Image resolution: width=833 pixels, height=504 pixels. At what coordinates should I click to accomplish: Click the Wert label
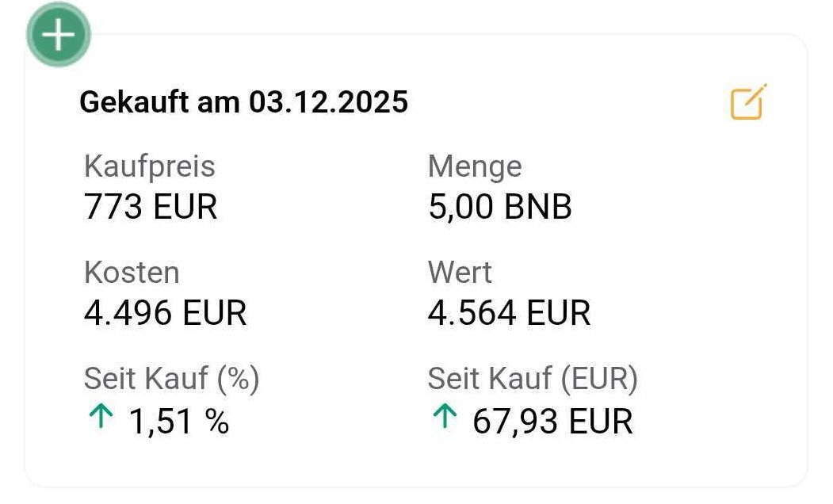[x=460, y=273]
